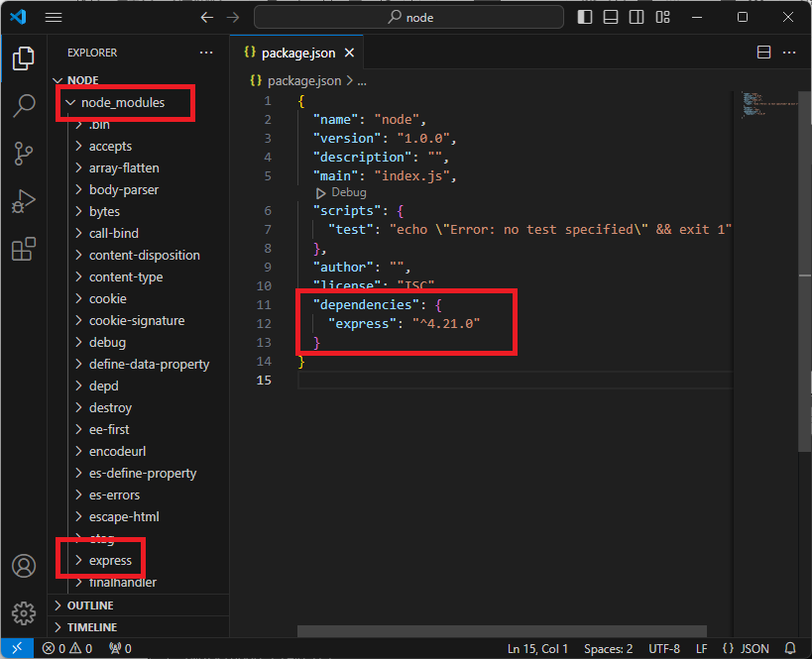Open the Search view in activity bar
Screen dimensions: 812x659
click(x=24, y=106)
